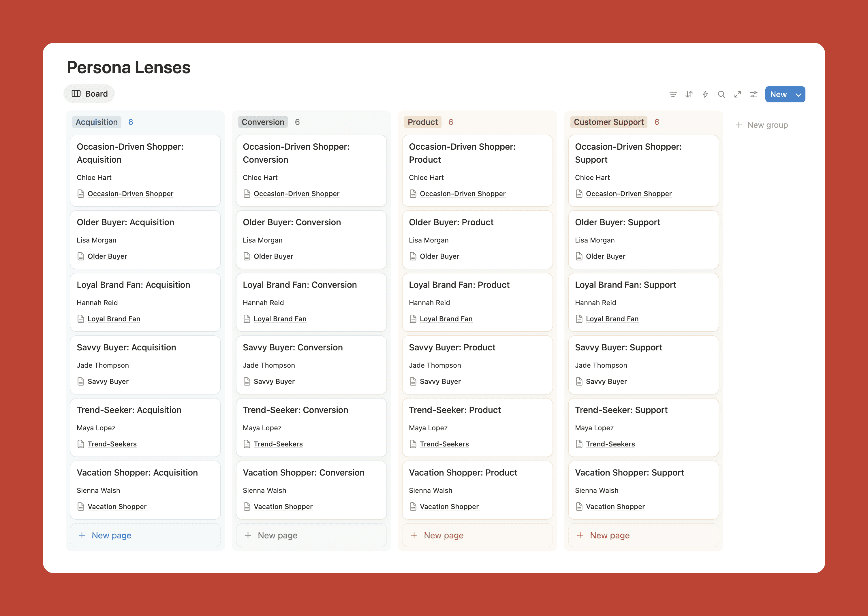Open automations lightning bolt icon
The width and height of the screenshot is (868, 616).
(705, 95)
